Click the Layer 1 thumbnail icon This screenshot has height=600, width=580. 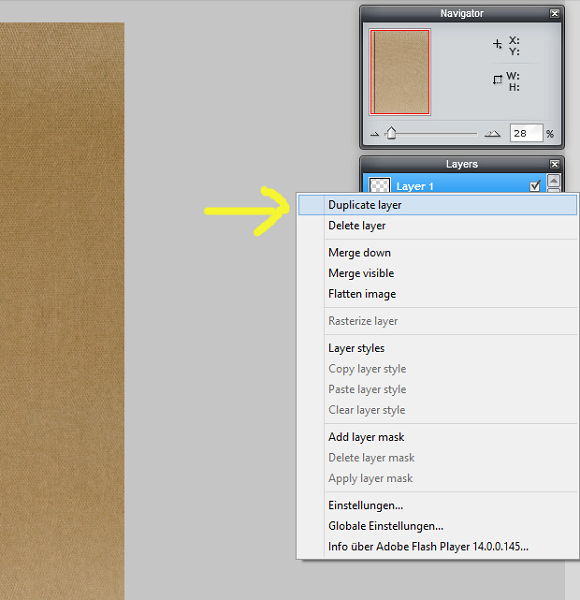click(x=380, y=186)
